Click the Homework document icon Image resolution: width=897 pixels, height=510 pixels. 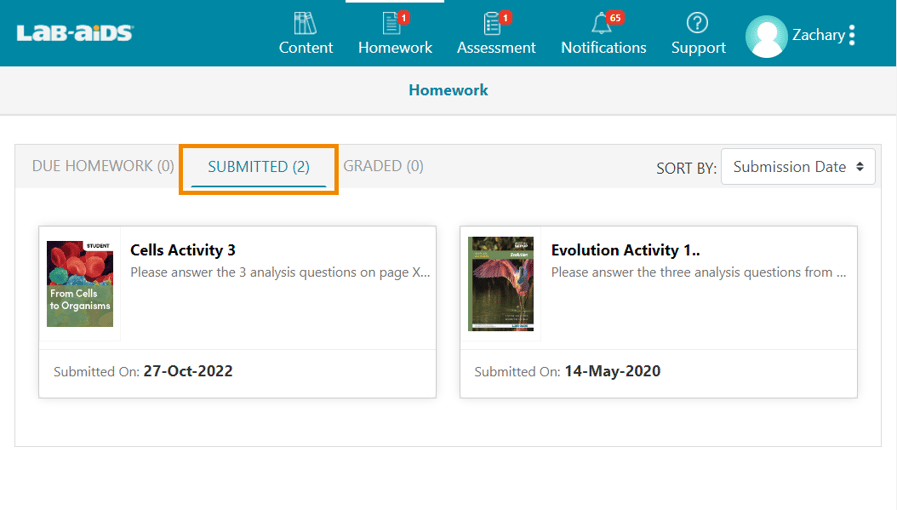coord(394,23)
